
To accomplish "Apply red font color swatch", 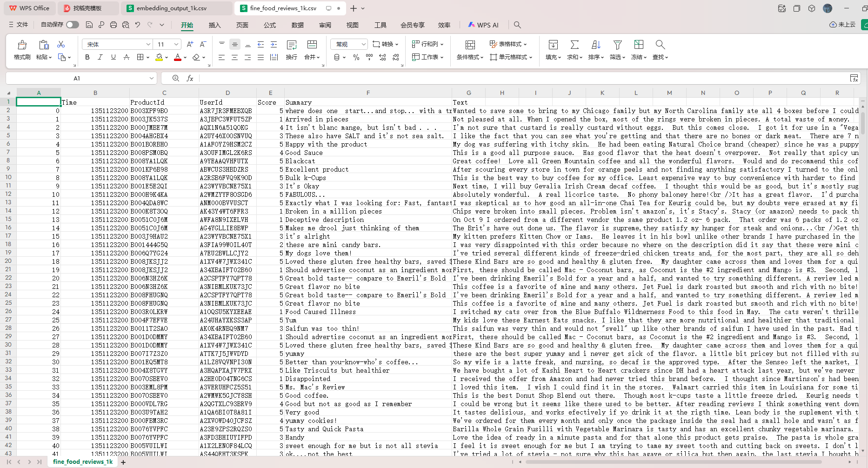I will coord(177,57).
